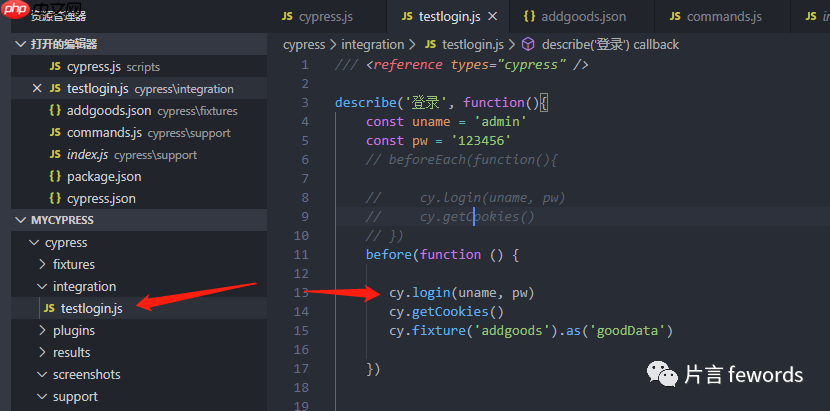Open the screenshots folder
830x411 pixels.
(86, 375)
